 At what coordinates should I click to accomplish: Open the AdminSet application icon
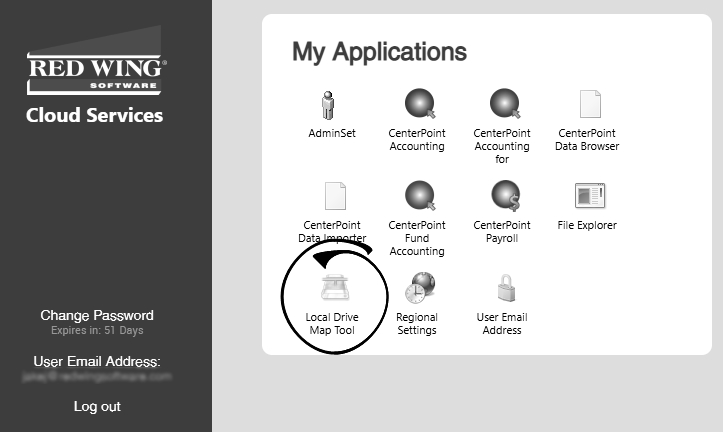328,105
